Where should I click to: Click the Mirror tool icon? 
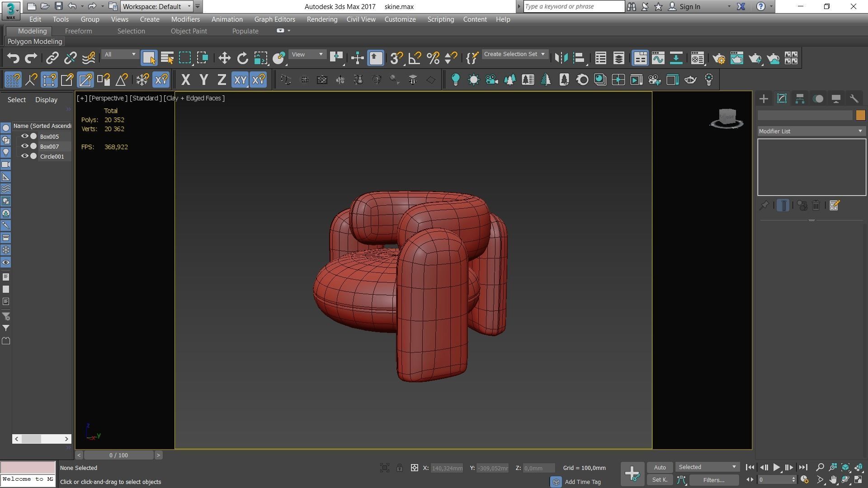[x=561, y=58]
